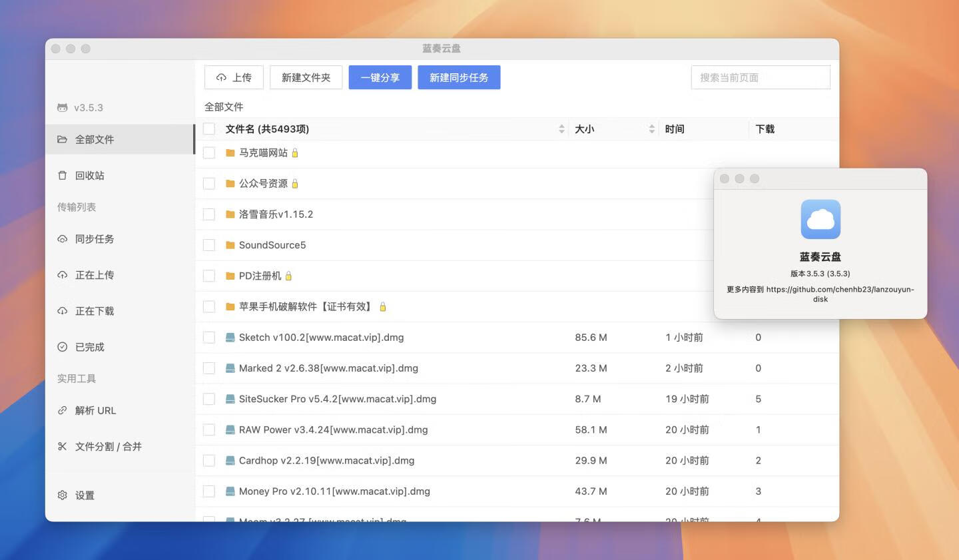Check the box for 公众号资源
The width and height of the screenshot is (959, 560).
[x=209, y=184]
